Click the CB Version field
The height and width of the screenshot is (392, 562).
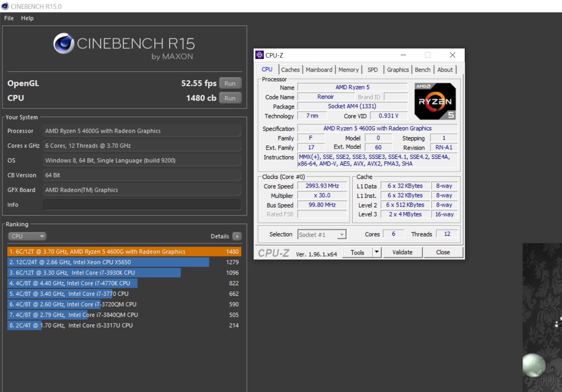click(142, 175)
